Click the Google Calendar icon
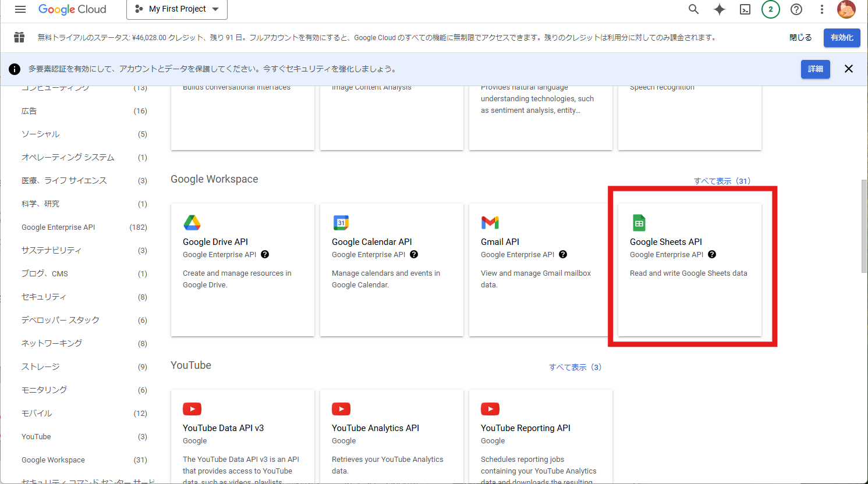The height and width of the screenshot is (484, 868). coord(341,222)
